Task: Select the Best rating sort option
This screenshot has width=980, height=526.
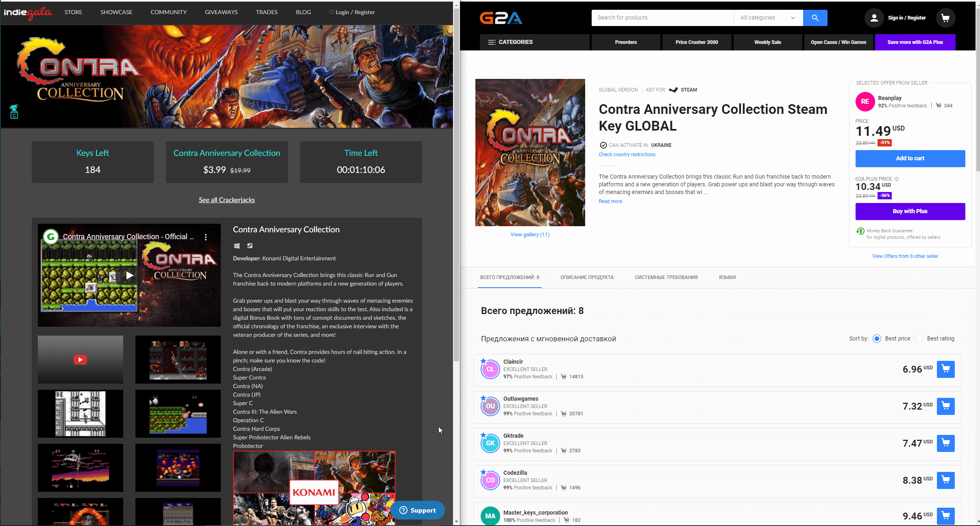Action: 919,339
